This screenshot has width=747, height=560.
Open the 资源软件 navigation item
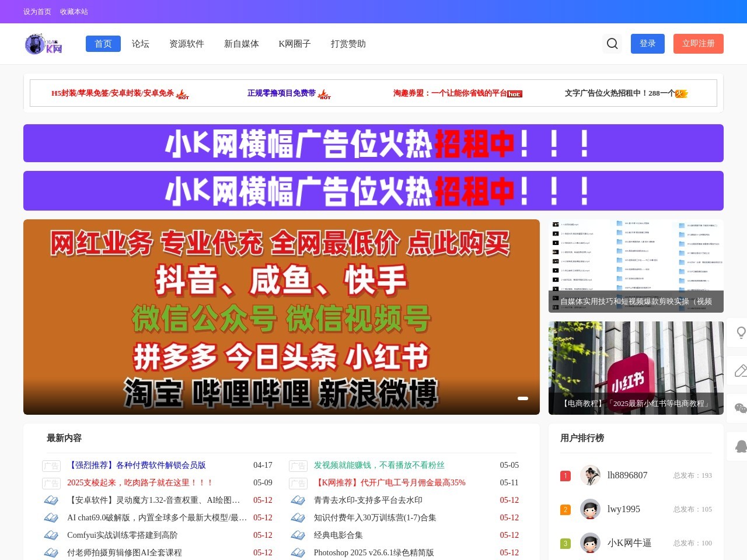click(187, 44)
